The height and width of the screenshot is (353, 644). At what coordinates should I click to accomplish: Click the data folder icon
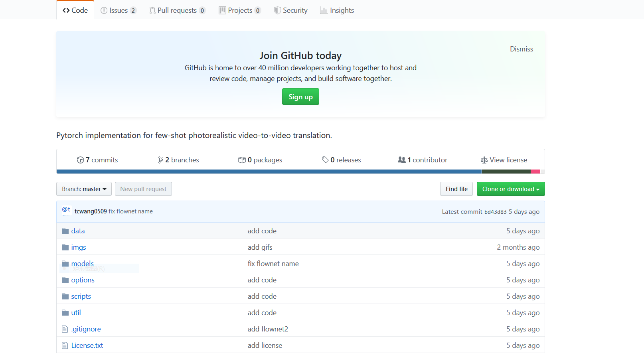click(65, 231)
